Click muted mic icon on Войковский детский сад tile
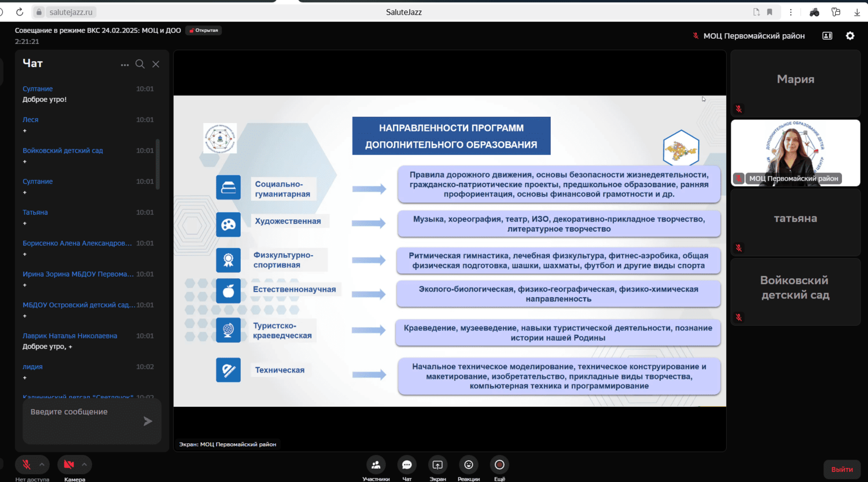The height and width of the screenshot is (482, 868). [x=739, y=317]
